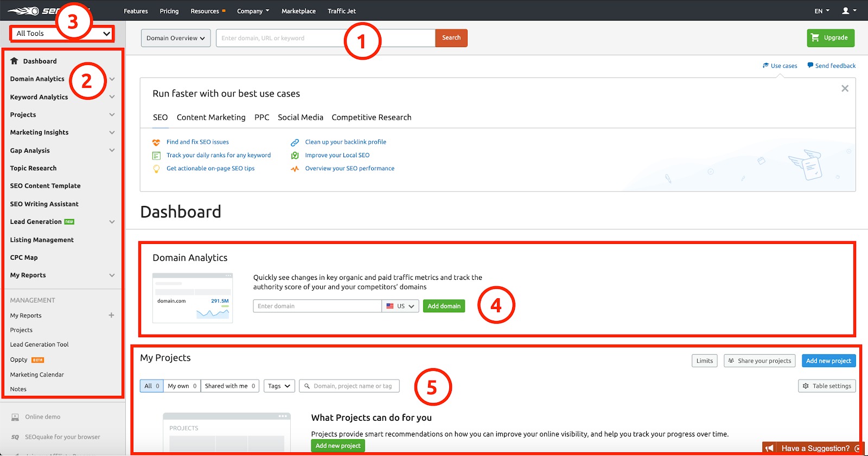
Task: Open Pricing in the top navigation
Action: tap(169, 11)
